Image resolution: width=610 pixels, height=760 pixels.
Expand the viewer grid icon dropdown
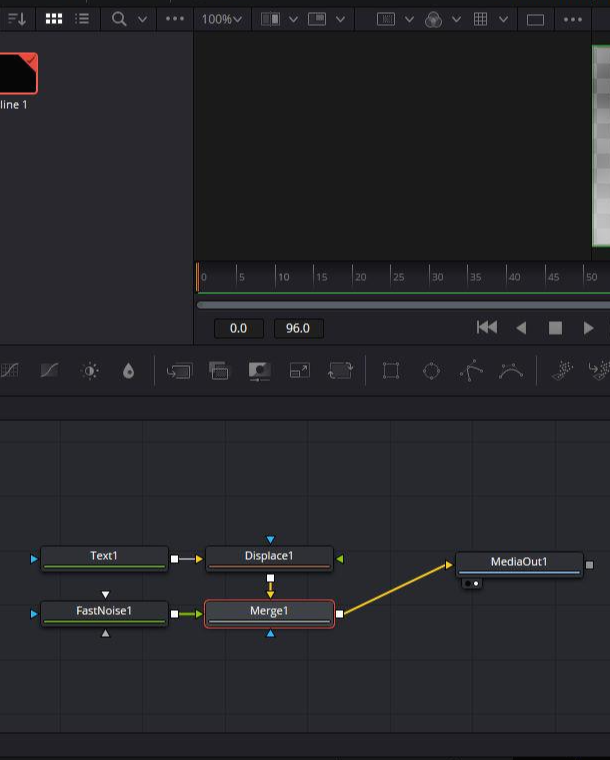pos(503,19)
